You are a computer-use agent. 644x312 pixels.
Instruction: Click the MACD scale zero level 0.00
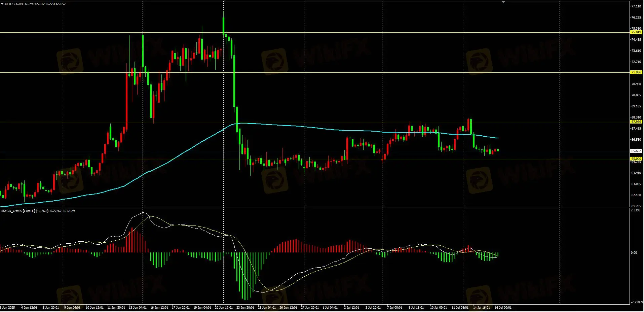click(x=634, y=253)
